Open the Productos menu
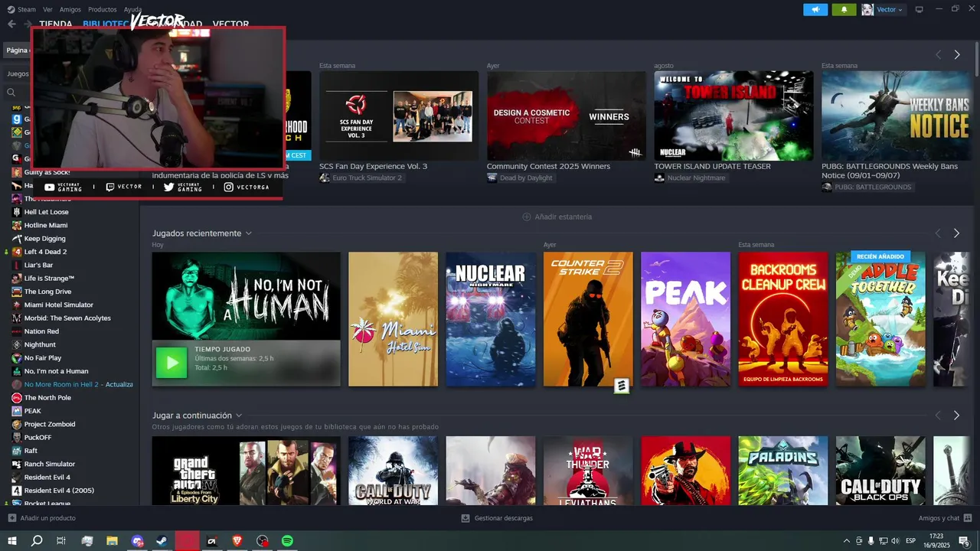The image size is (980, 551). [103, 9]
